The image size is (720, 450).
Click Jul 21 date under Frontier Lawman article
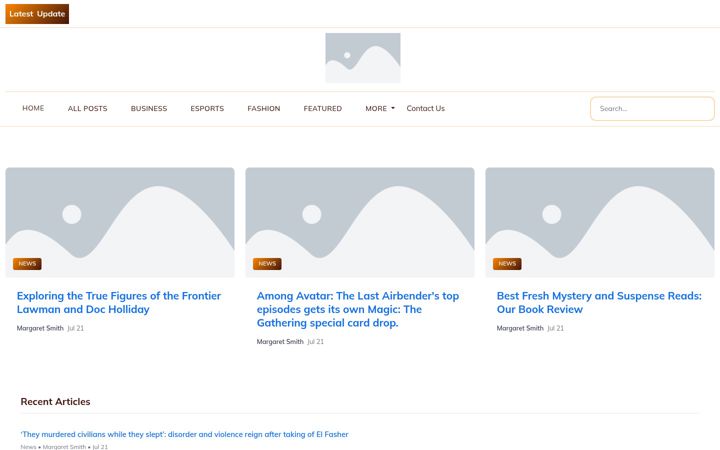tap(76, 328)
